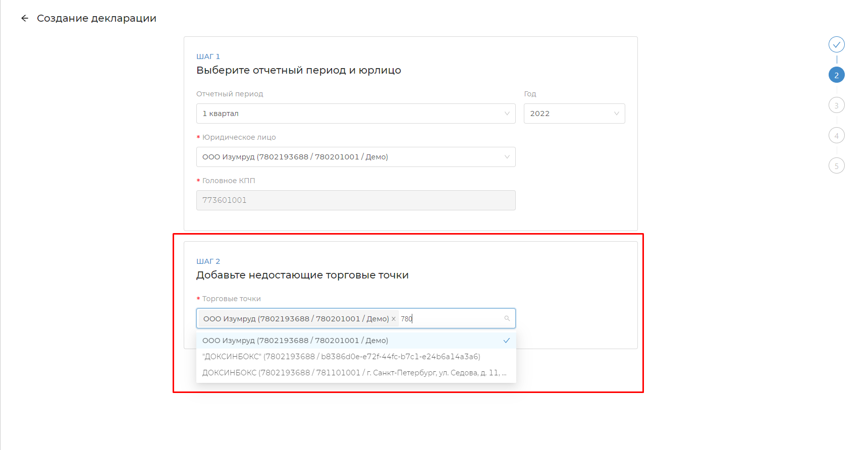Open the Год 2022 dropdown
The image size is (868, 450).
pyautogui.click(x=574, y=114)
